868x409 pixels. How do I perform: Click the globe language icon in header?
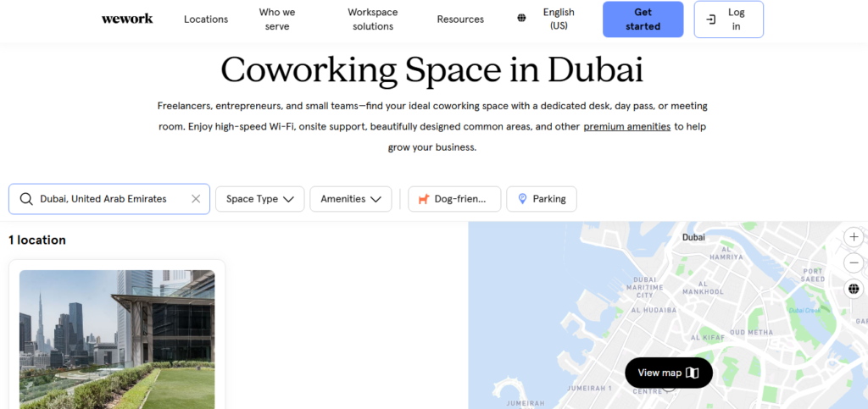[x=521, y=19]
